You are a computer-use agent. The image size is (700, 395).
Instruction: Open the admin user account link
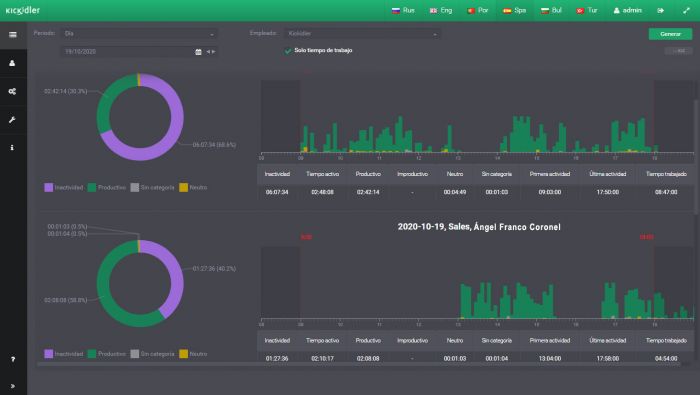click(x=627, y=10)
